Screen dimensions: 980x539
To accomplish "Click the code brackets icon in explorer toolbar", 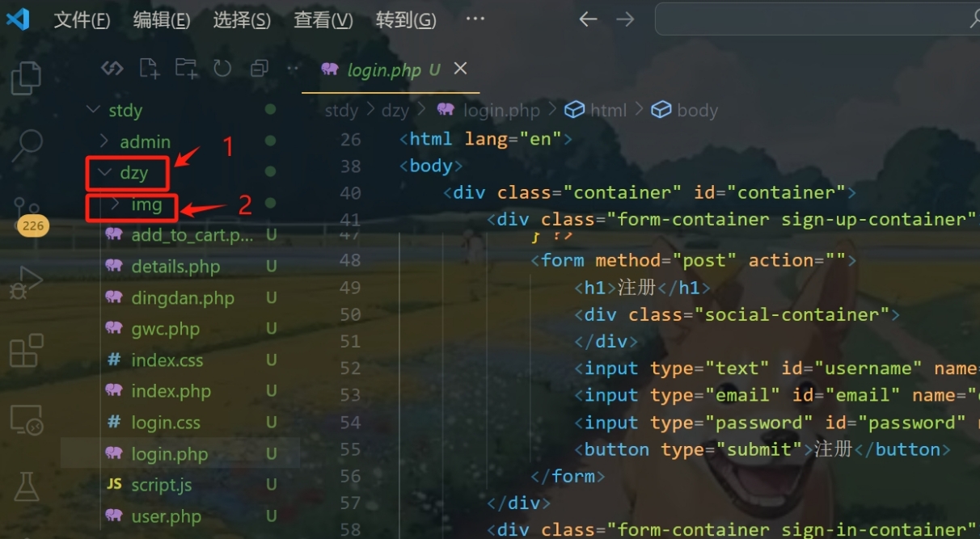I will tap(112, 69).
